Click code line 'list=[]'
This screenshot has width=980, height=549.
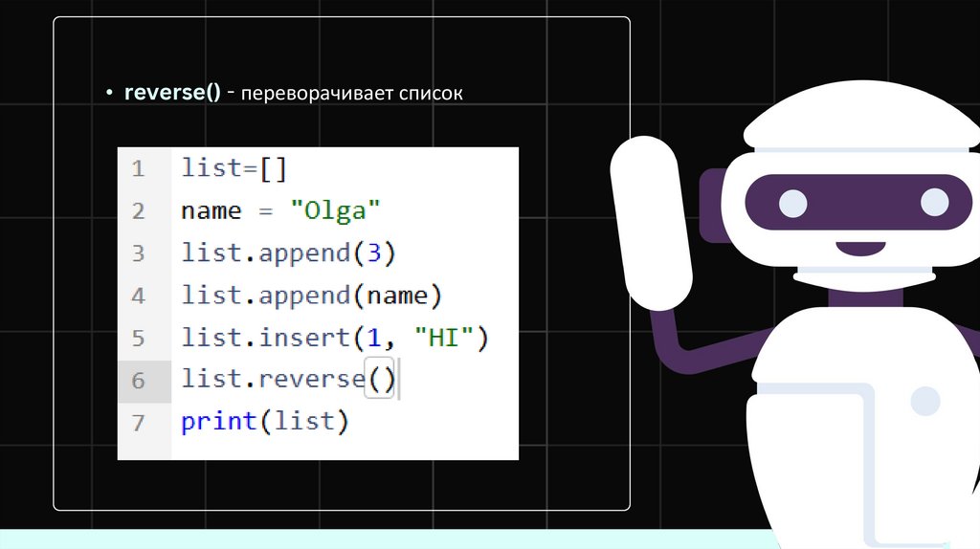click(234, 168)
